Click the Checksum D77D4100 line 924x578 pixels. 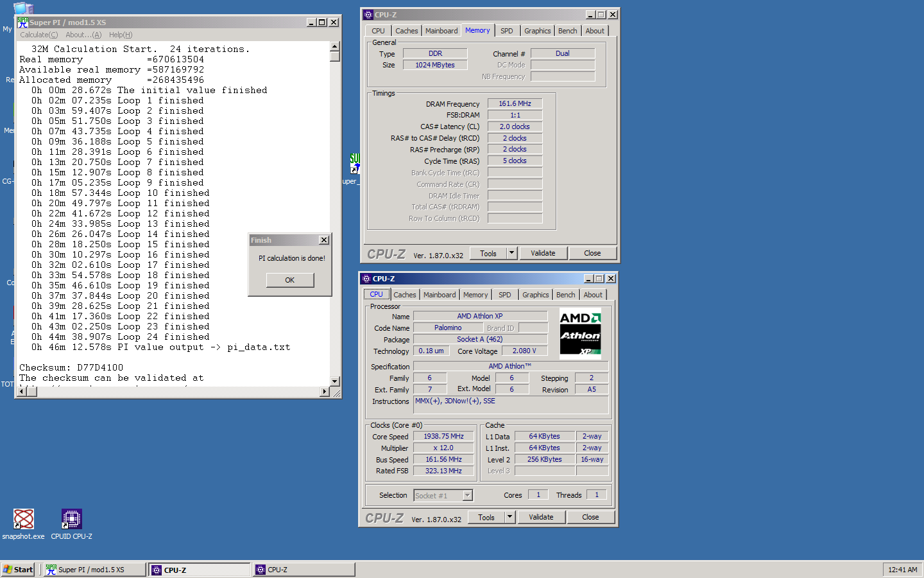[71, 367]
